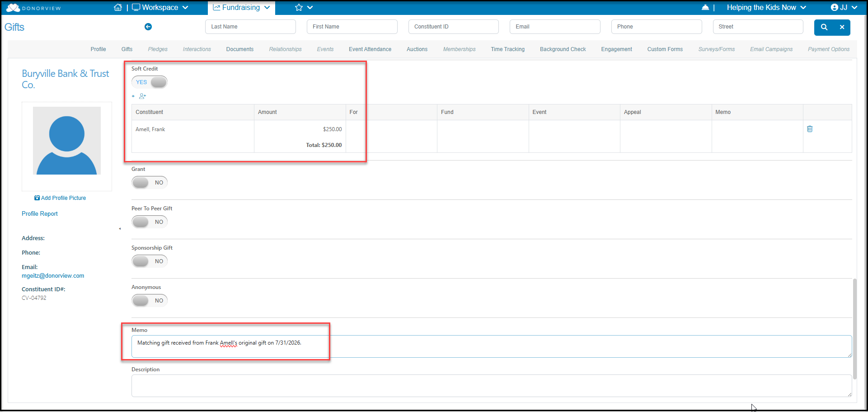Switch to the Auctions tab
Image resolution: width=868 pixels, height=412 pixels.
[x=417, y=49]
